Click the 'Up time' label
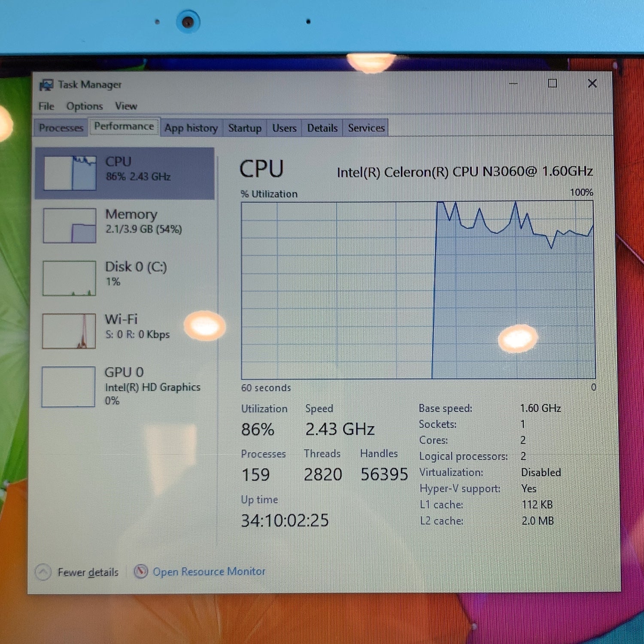Screen dimensions: 644x644 click(259, 500)
